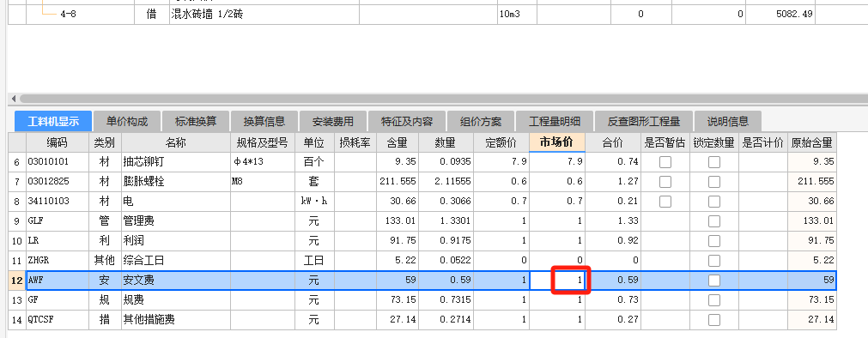The height and width of the screenshot is (338, 868).
Task: Click the 市场价 cell of 安文费 row
Action: 557,281
